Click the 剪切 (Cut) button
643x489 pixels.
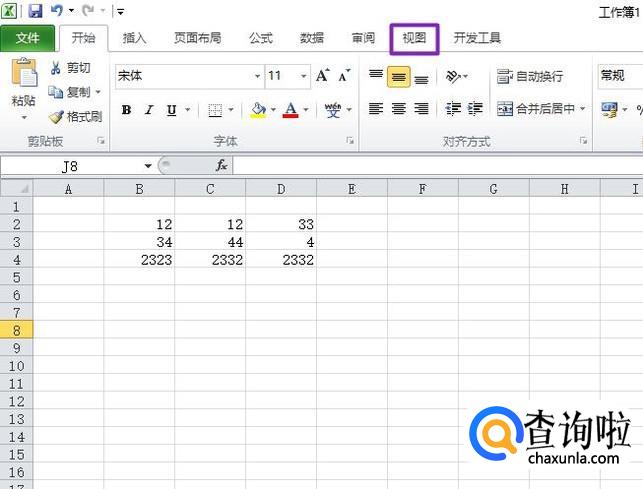70,68
